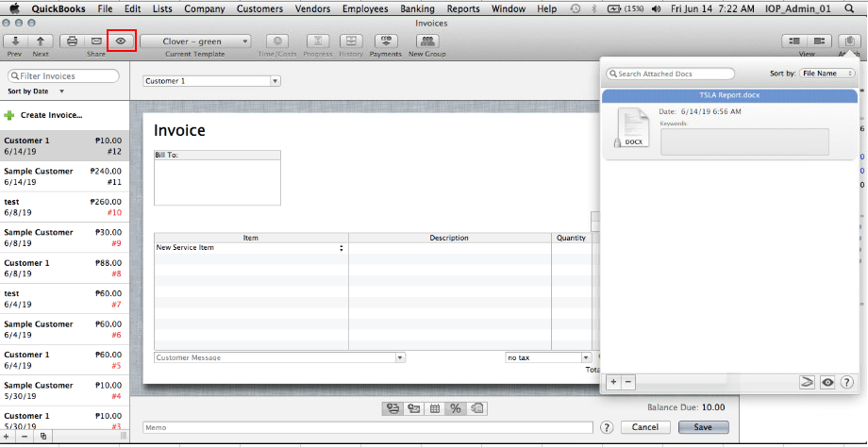The image size is (868, 447).
Task: Open the Sort by File Name dropdown
Action: point(827,74)
